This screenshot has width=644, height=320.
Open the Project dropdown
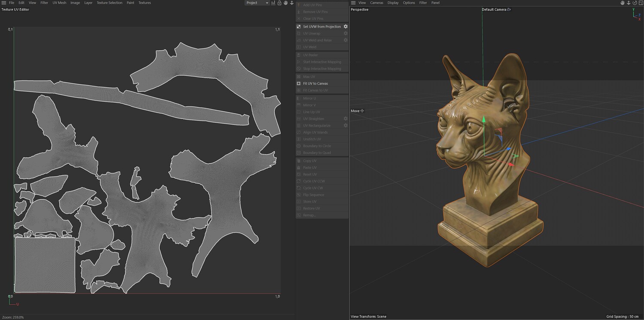click(x=257, y=3)
